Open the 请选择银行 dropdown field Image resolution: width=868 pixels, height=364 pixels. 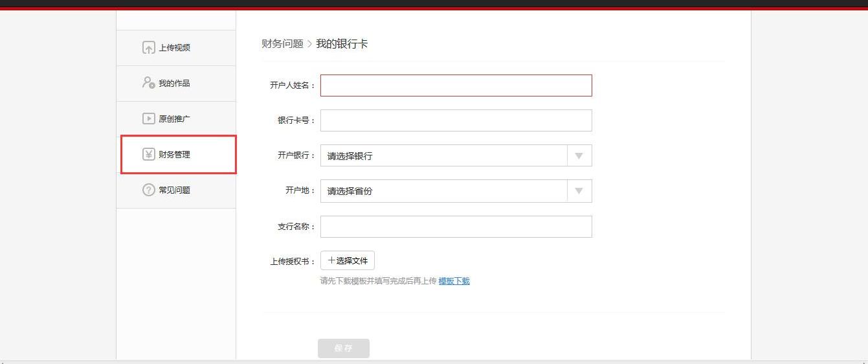(443, 155)
